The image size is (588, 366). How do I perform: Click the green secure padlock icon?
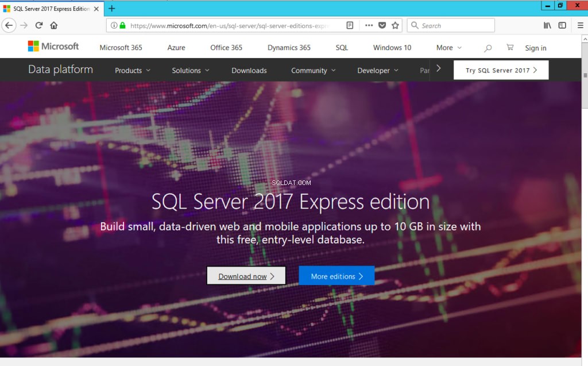coord(123,25)
